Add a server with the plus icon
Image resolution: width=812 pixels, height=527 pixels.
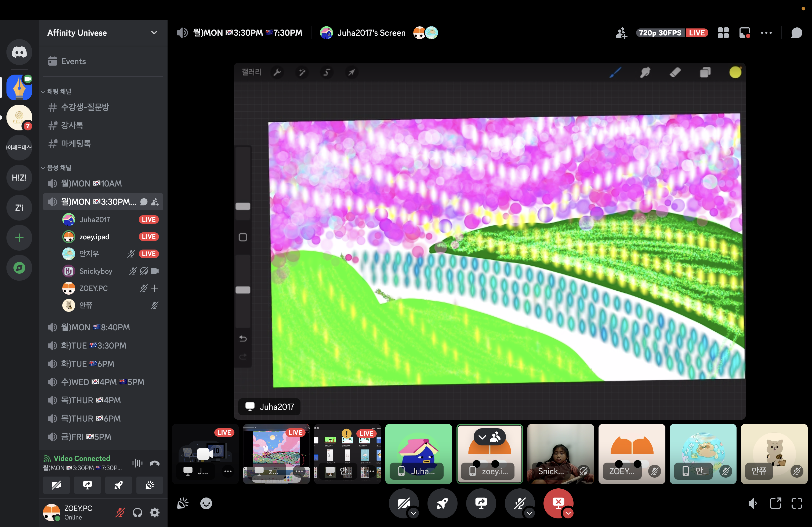(x=19, y=237)
